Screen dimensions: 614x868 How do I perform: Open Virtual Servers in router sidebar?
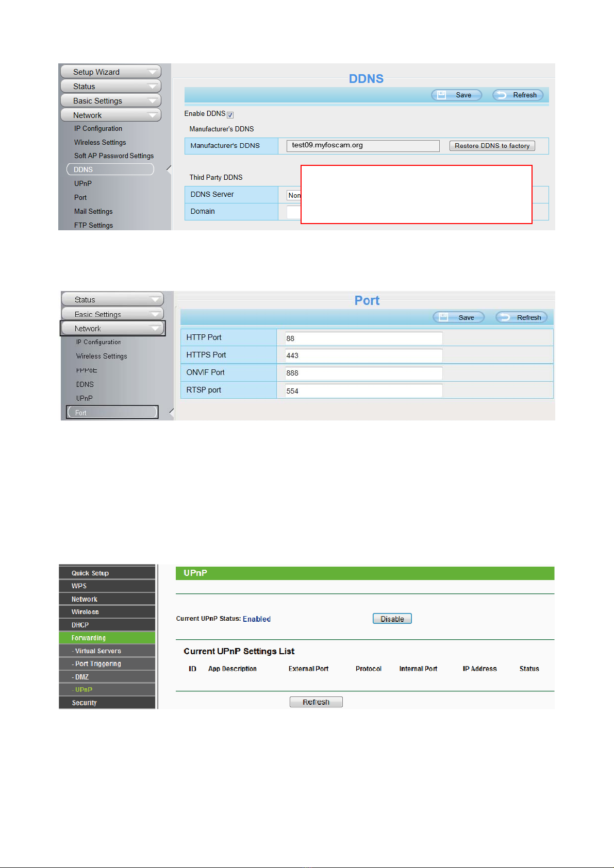click(98, 651)
